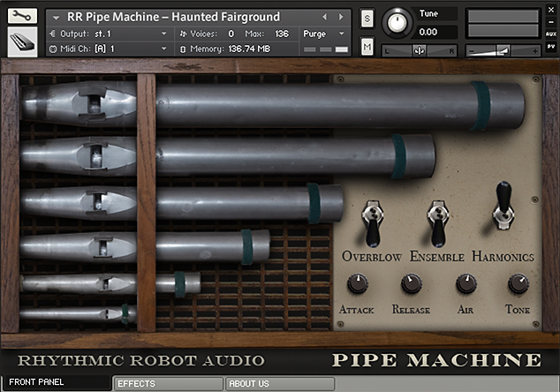Click the instrument keyboard thumbnail icon
Image resolution: width=560 pixels, height=392 pixels.
pyautogui.click(x=22, y=41)
